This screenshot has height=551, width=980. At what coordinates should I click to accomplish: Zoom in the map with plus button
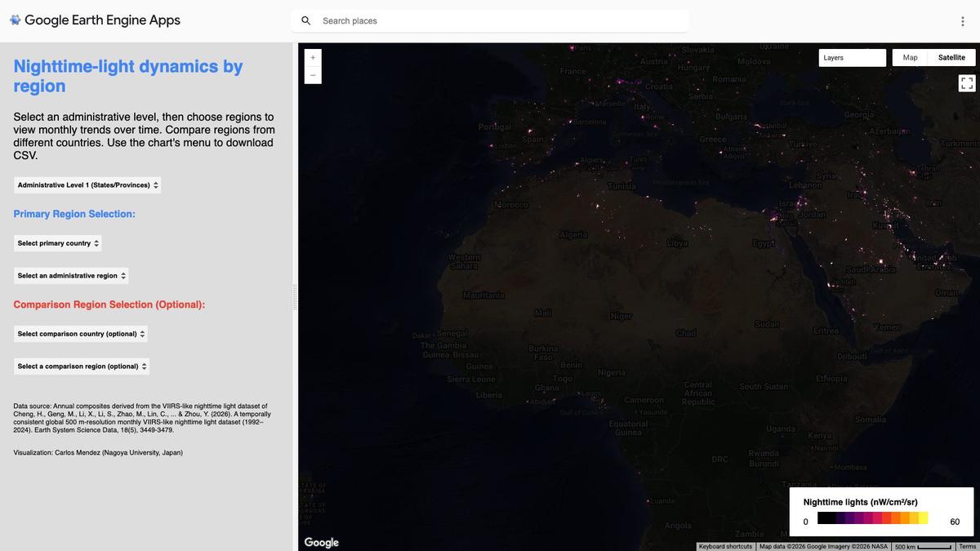point(312,57)
